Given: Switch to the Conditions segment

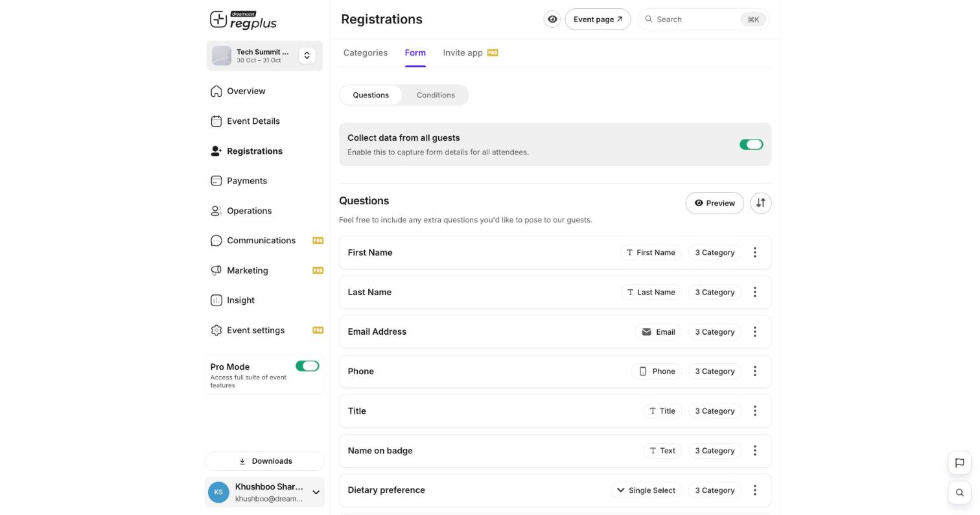Looking at the screenshot, I should click(x=436, y=95).
